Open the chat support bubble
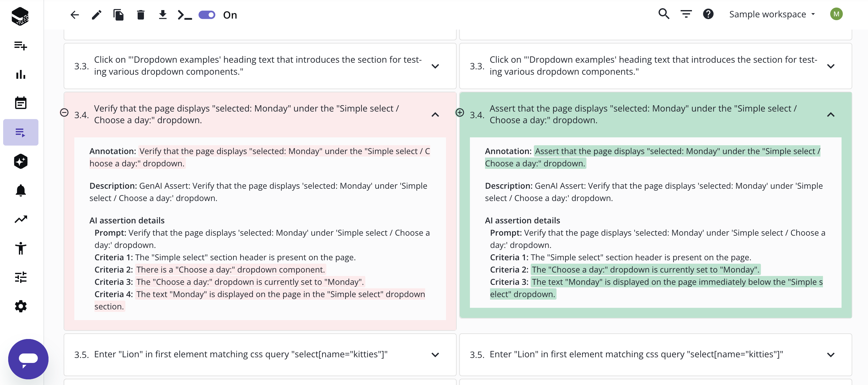This screenshot has height=385, width=868. [x=28, y=359]
